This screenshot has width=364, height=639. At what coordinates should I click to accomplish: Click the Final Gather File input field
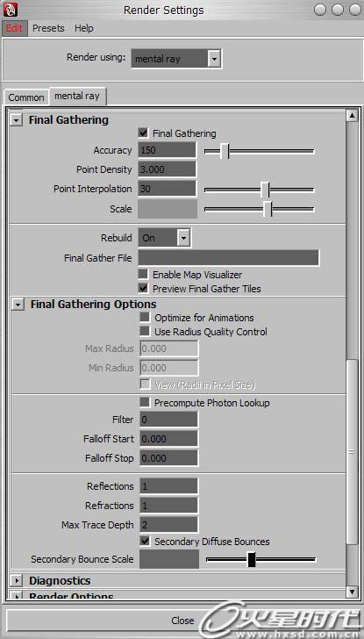coord(229,258)
